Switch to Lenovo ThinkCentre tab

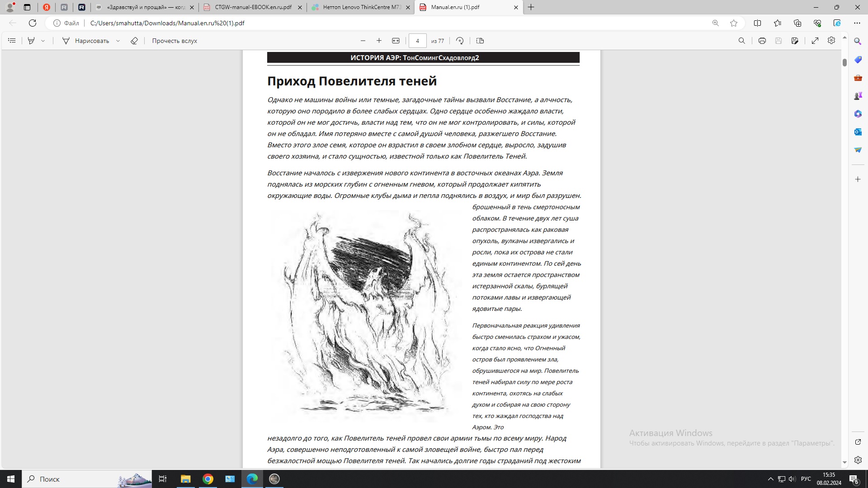(362, 7)
